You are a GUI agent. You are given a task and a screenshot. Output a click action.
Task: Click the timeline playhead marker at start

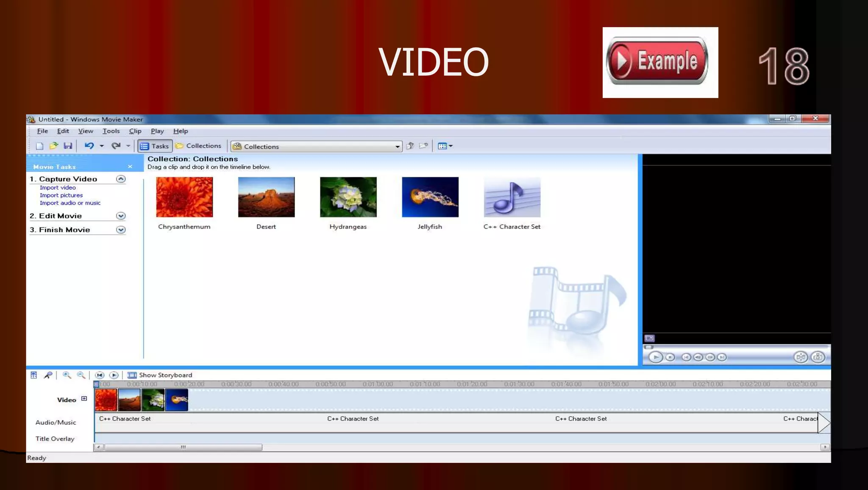[x=96, y=384]
